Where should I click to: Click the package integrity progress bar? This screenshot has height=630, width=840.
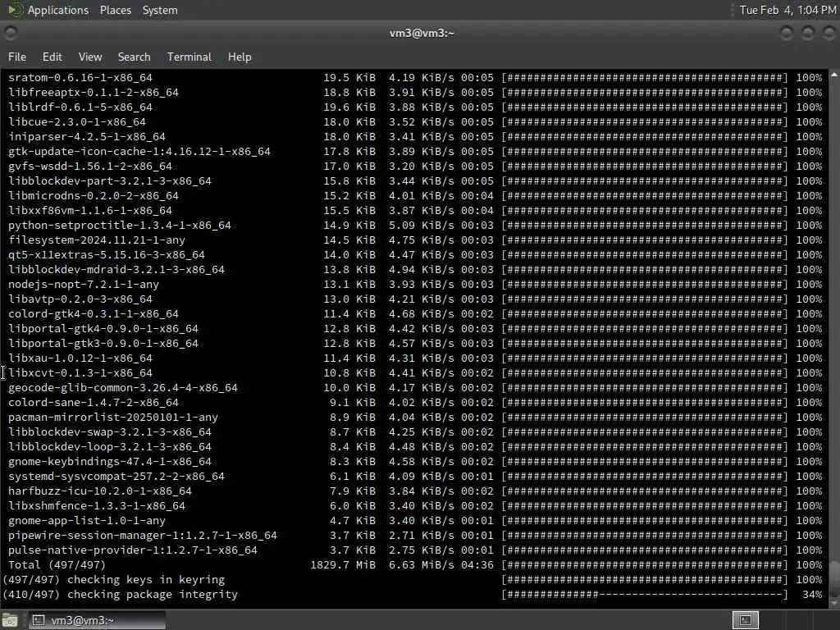tap(645, 595)
